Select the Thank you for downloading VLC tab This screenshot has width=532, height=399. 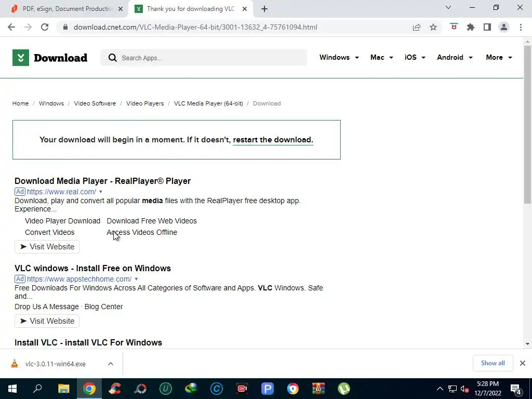(190, 9)
